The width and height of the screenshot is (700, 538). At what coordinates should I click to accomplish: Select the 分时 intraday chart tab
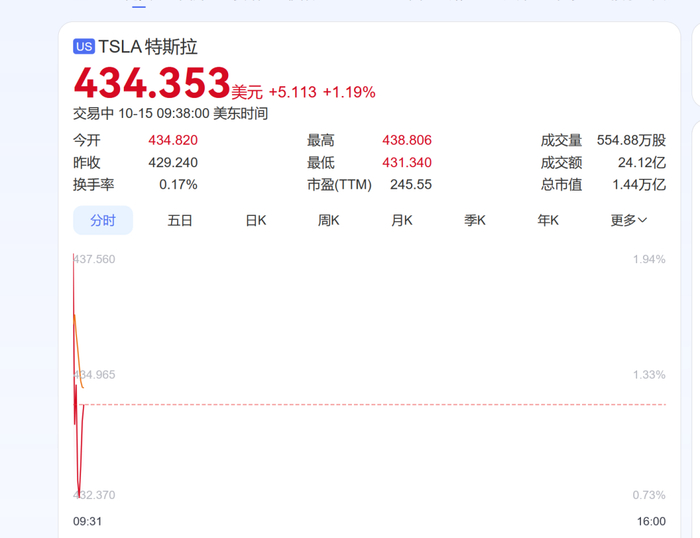coord(103,220)
